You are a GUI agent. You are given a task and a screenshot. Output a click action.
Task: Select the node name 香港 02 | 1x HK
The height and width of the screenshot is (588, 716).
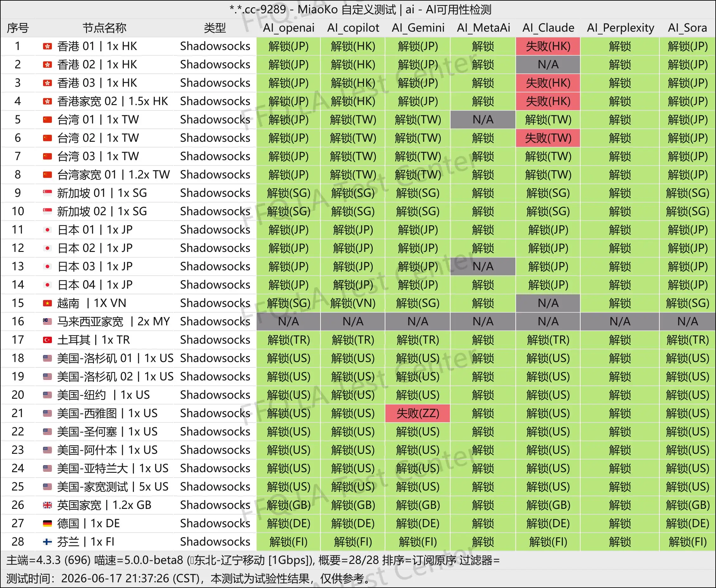tap(97, 65)
